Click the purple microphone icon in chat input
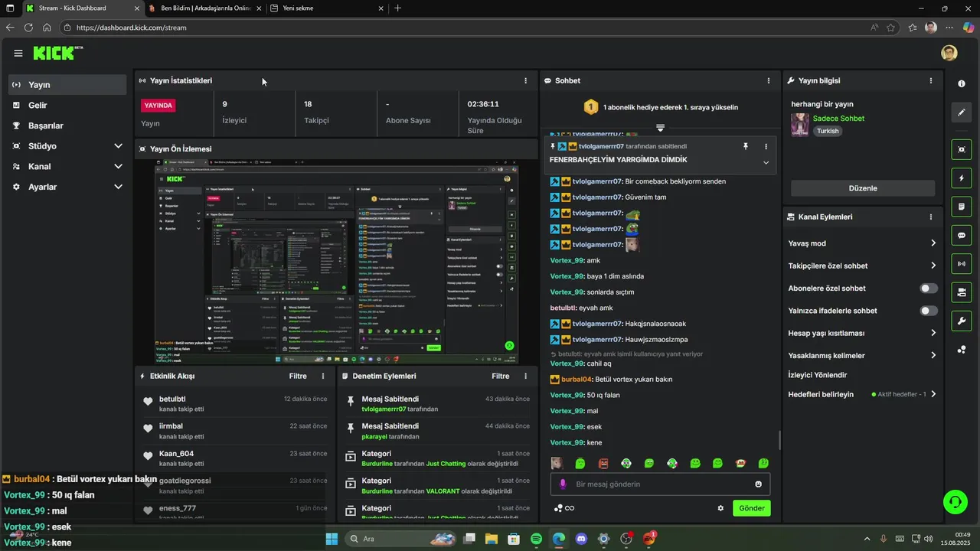 [x=563, y=484]
